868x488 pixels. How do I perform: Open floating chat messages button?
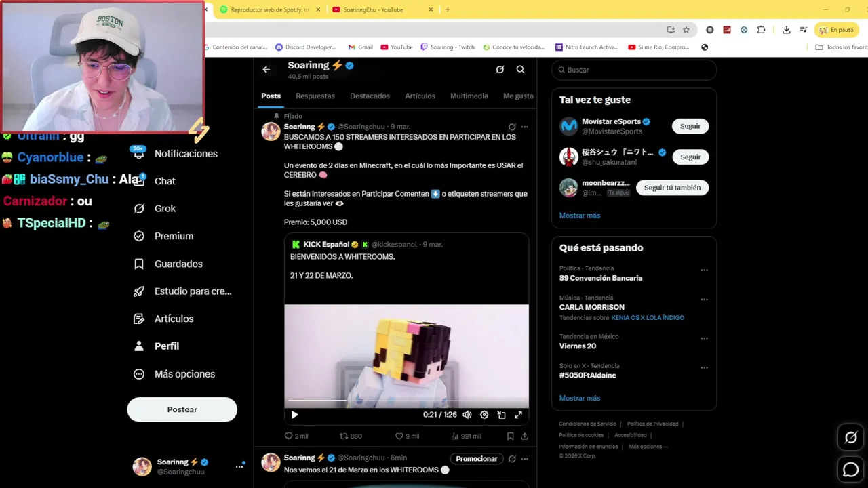click(x=850, y=469)
